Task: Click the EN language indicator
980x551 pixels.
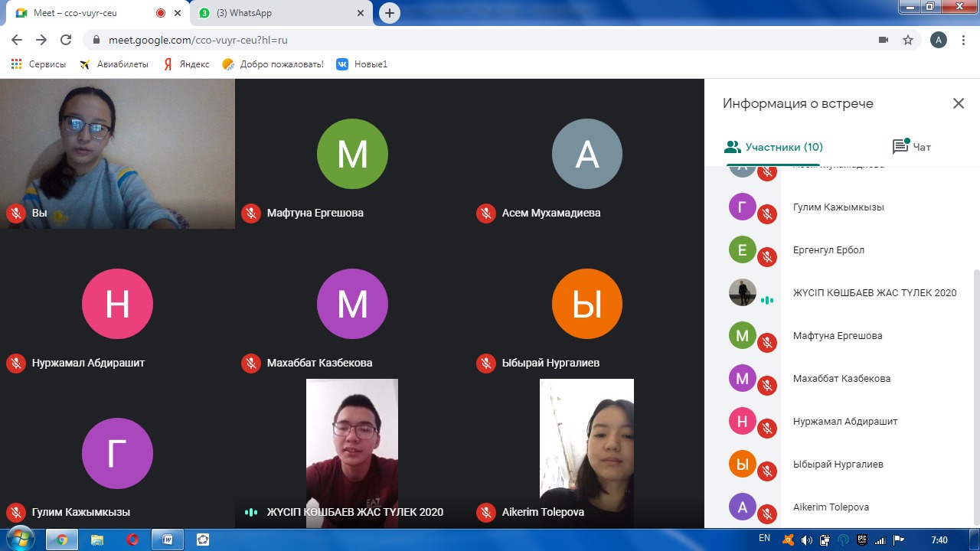Action: click(764, 539)
